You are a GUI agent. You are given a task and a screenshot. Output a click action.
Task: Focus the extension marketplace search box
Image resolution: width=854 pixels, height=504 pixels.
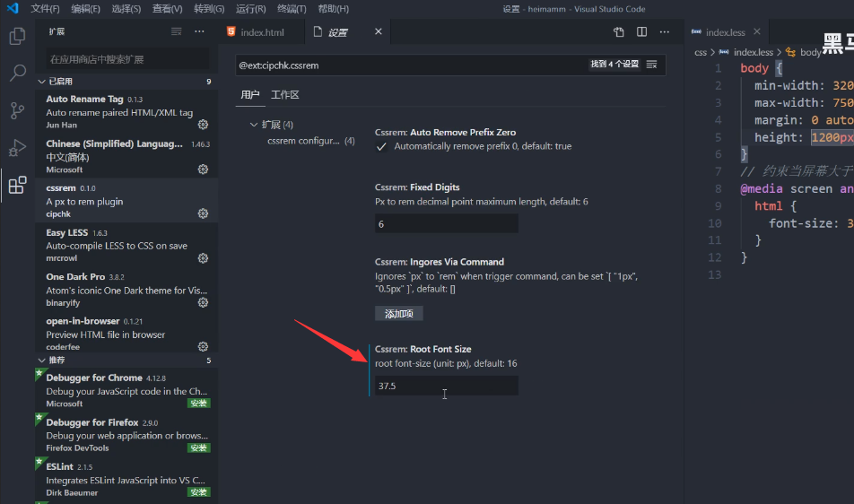tap(126, 59)
